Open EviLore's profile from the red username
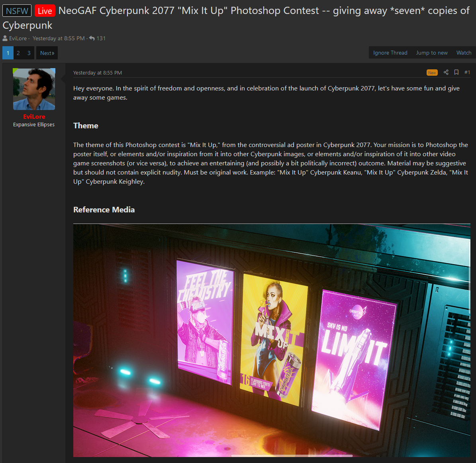The image size is (476, 463). coord(34,117)
